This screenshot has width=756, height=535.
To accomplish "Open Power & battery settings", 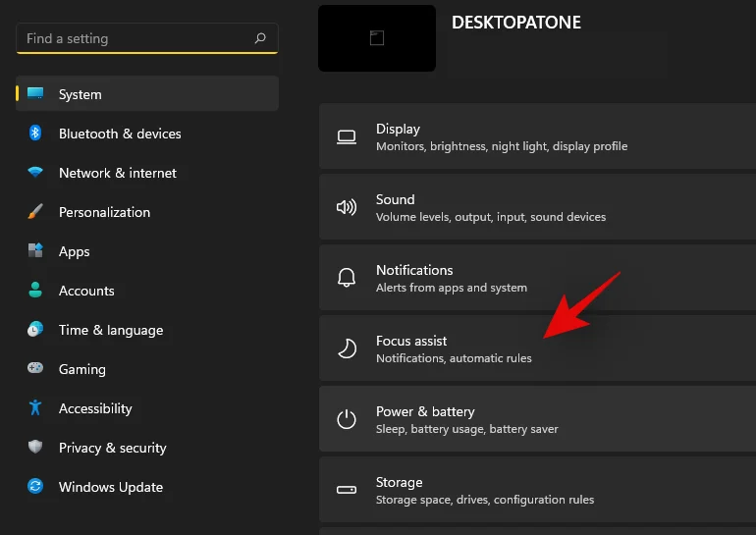I will pos(537,419).
